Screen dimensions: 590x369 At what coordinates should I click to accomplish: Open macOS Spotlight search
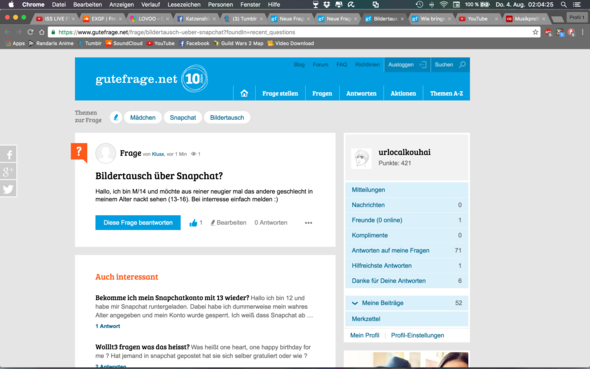(563, 5)
